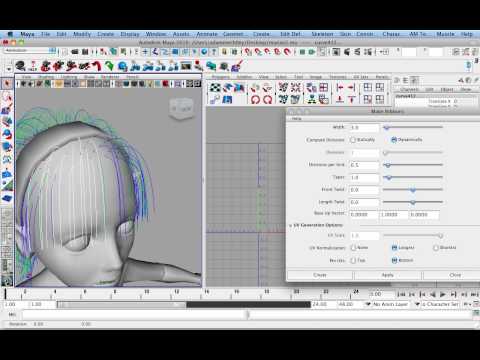Viewport: 480px width, 360px height.
Task: Click the Taper slider handle
Action: pos(388,178)
